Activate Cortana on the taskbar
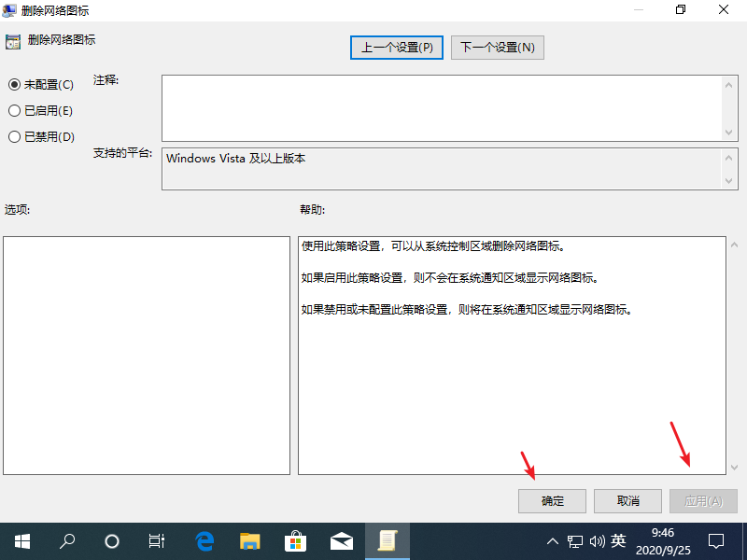 tap(111, 541)
